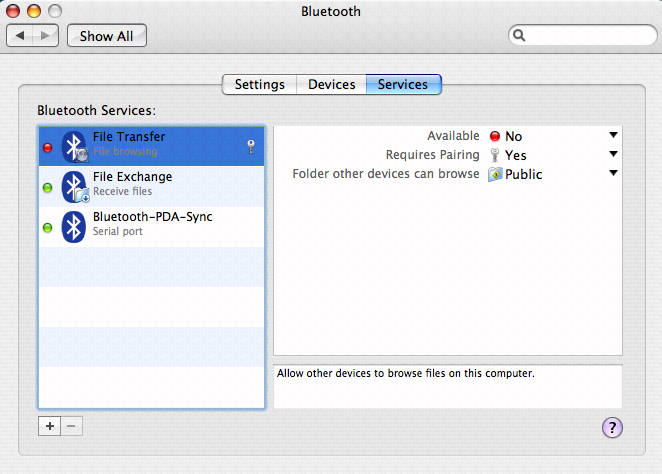Remove service with the minus button
The image size is (662, 474).
(71, 426)
